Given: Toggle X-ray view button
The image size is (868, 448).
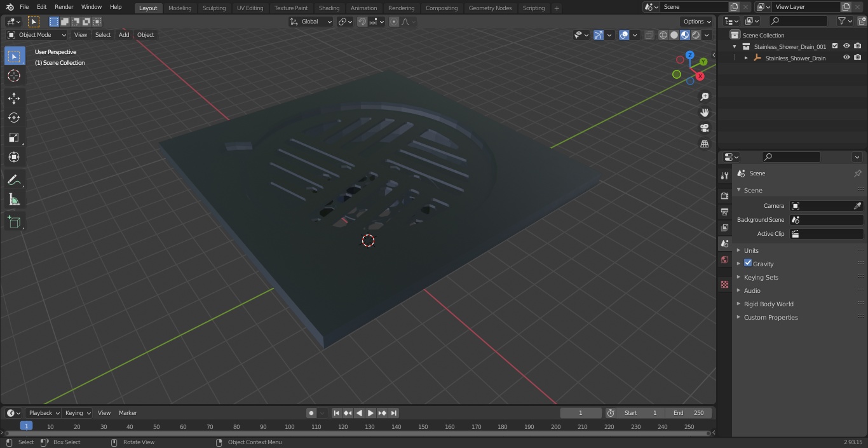Looking at the screenshot, I should point(649,35).
